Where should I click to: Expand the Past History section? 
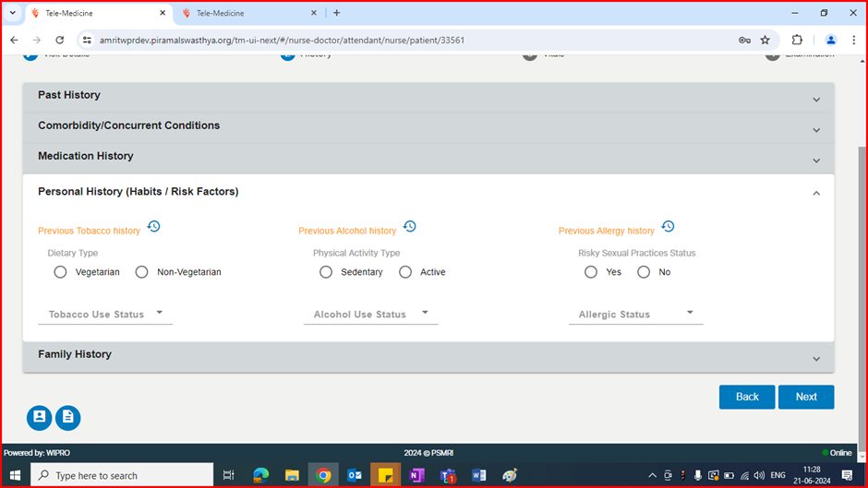[x=428, y=98]
